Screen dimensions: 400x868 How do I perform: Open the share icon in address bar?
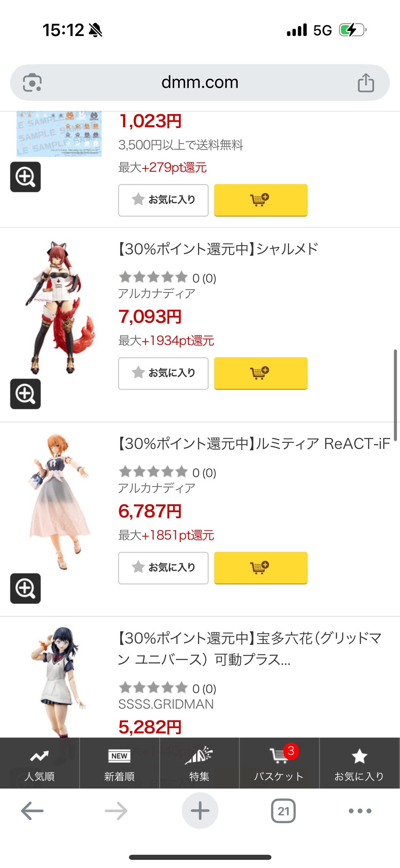pyautogui.click(x=366, y=83)
